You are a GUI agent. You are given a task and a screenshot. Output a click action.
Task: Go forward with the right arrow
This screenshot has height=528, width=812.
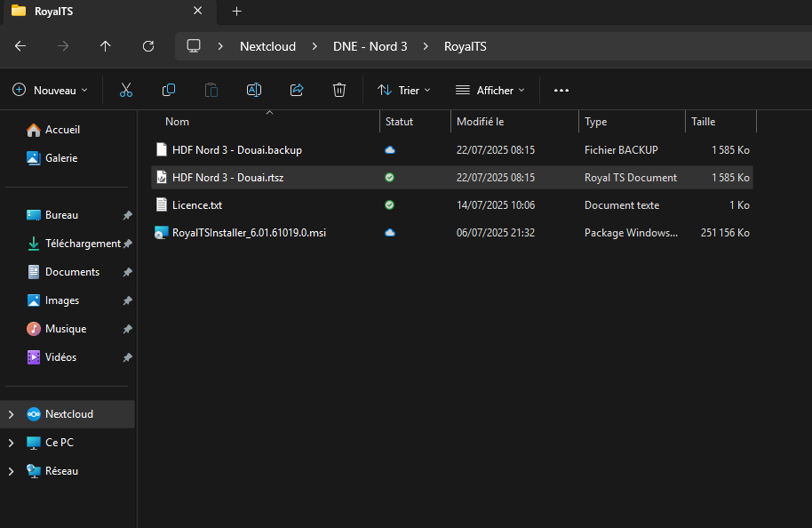pos(63,46)
